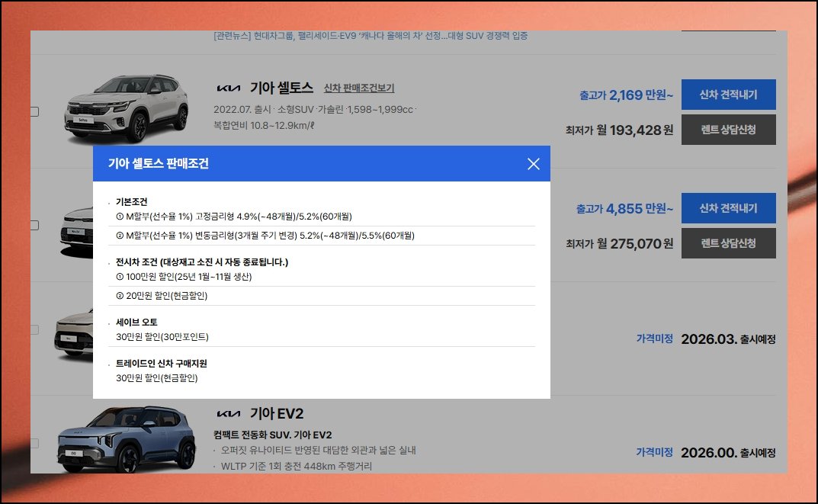Select the WLTP 기준 1회 충전 448km line
Viewport: 818px width, 504px height.
pos(297,466)
